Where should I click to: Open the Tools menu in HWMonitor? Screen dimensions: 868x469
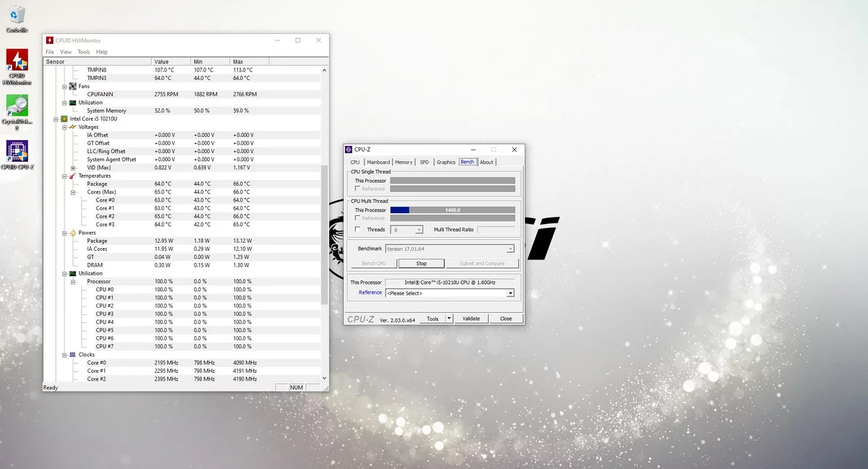click(84, 52)
